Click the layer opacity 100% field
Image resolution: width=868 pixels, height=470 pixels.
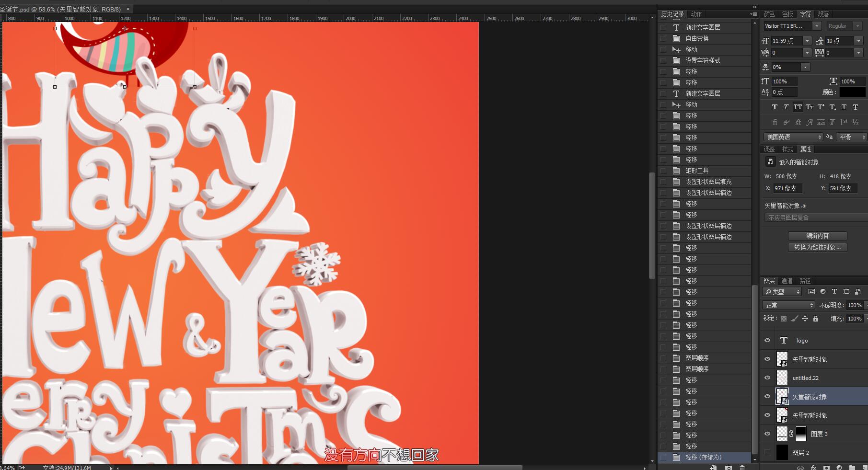tap(855, 305)
